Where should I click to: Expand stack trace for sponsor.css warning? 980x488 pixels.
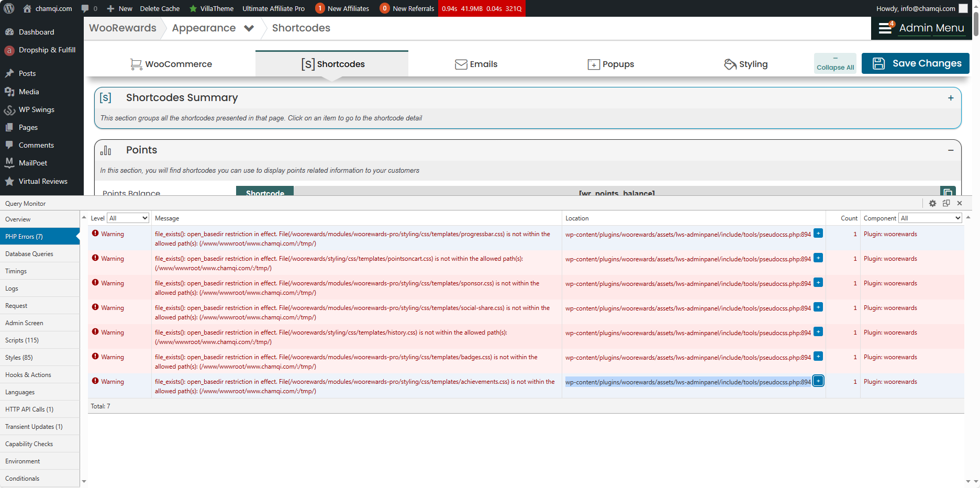click(x=818, y=283)
